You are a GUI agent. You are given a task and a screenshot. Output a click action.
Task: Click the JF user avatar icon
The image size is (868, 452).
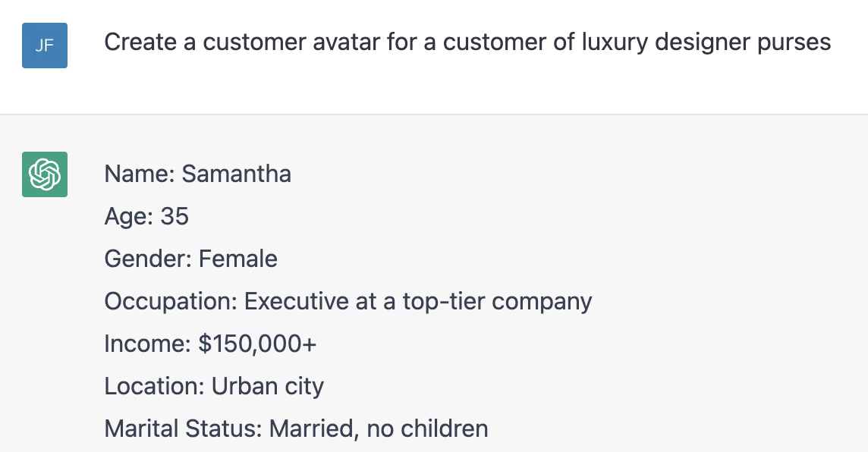[x=45, y=46]
